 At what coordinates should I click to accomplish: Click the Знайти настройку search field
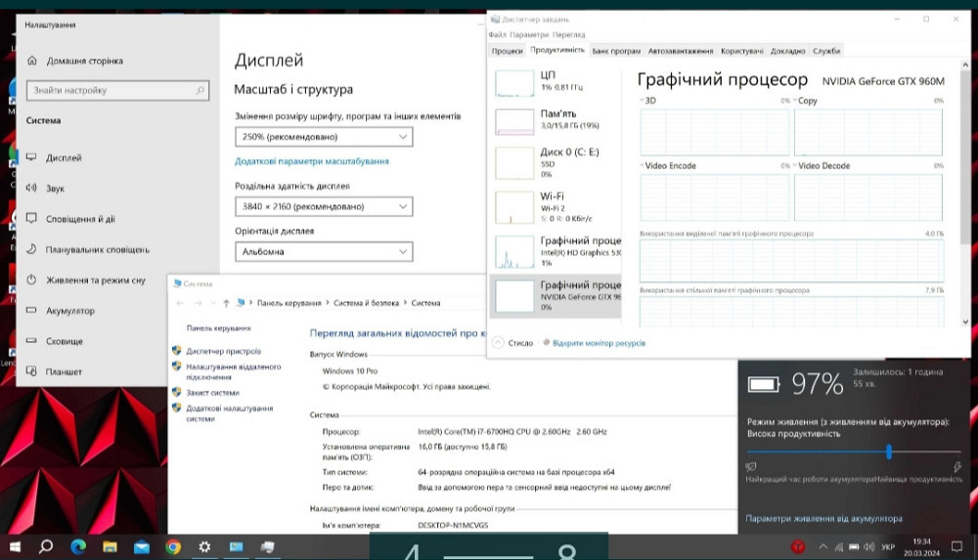point(117,91)
